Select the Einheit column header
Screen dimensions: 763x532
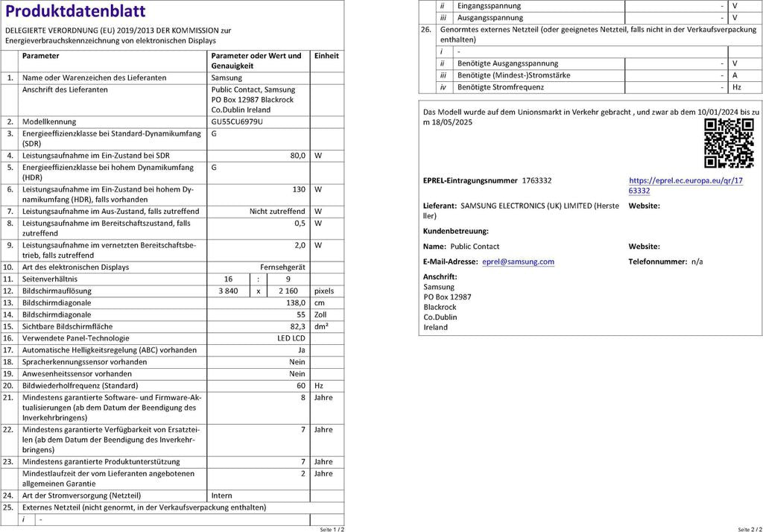point(326,56)
